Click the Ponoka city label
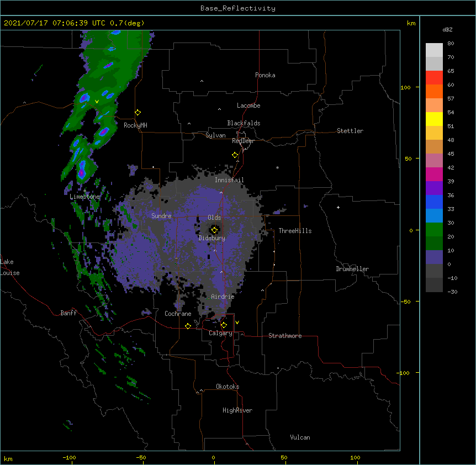 tap(265, 75)
